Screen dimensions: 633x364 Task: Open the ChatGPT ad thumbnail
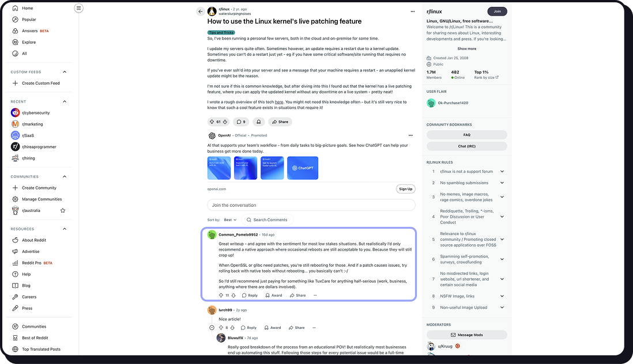point(302,168)
